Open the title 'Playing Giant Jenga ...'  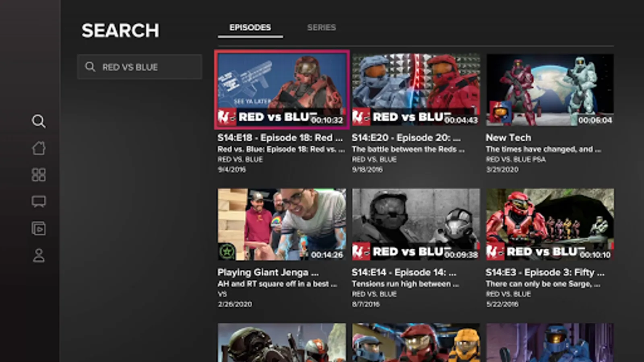coord(268,272)
